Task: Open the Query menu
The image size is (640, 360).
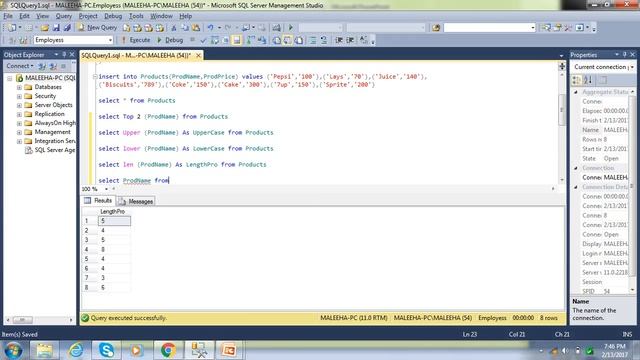Action: pyautogui.click(x=64, y=16)
